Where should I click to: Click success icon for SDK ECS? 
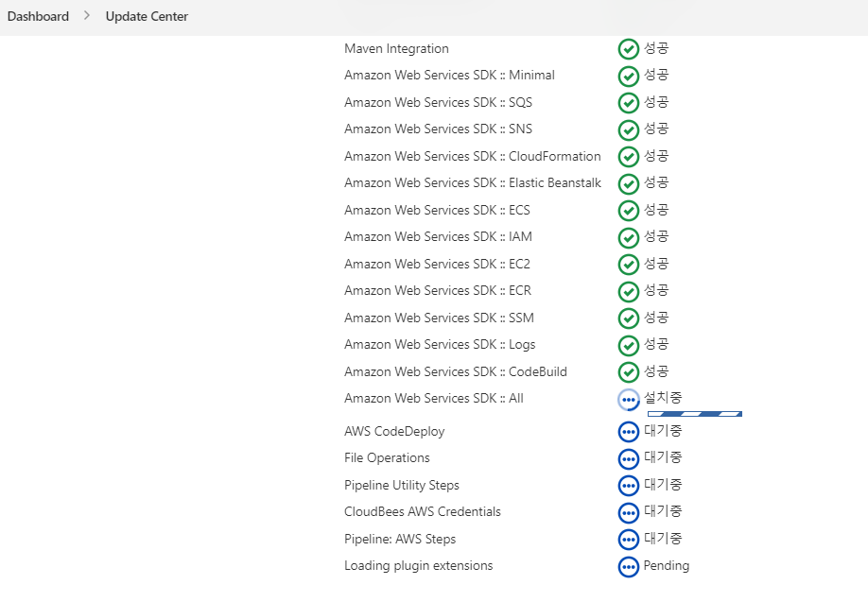click(x=628, y=210)
